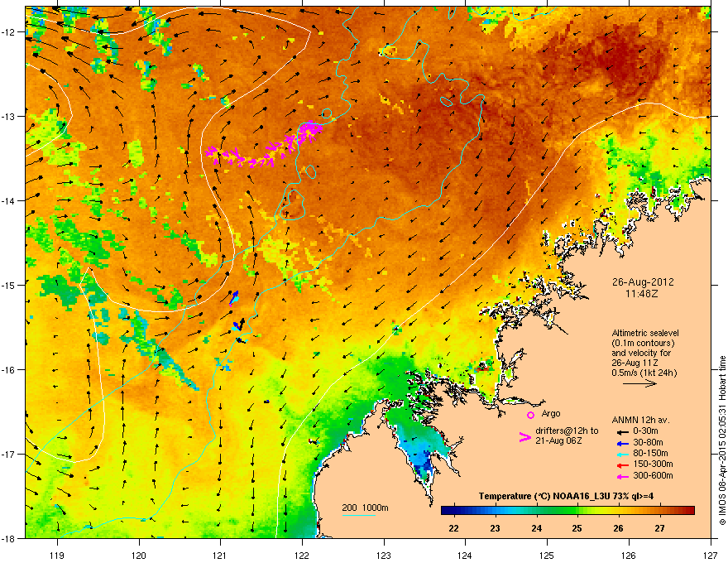Click the 'Argo' legend label
The image size is (728, 563).
click(551, 413)
